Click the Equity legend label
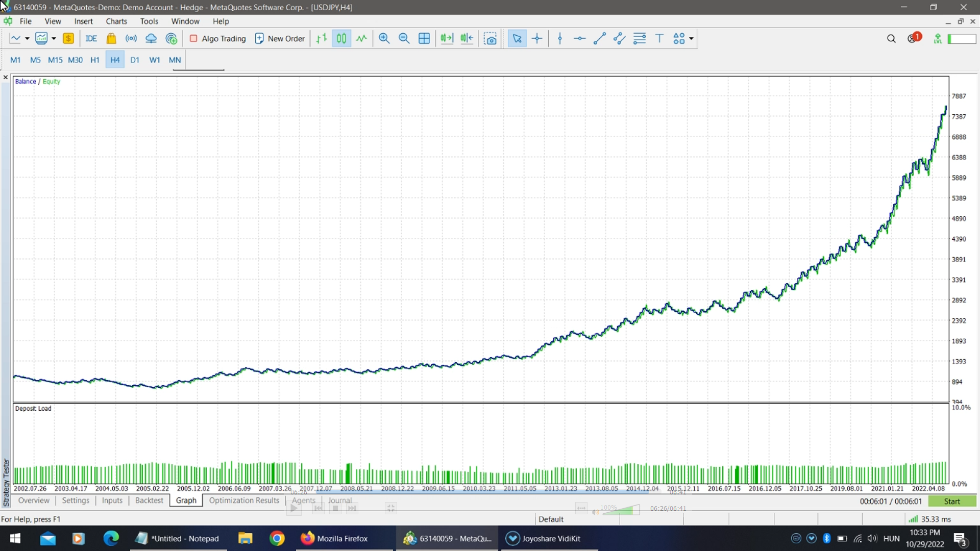 click(51, 81)
